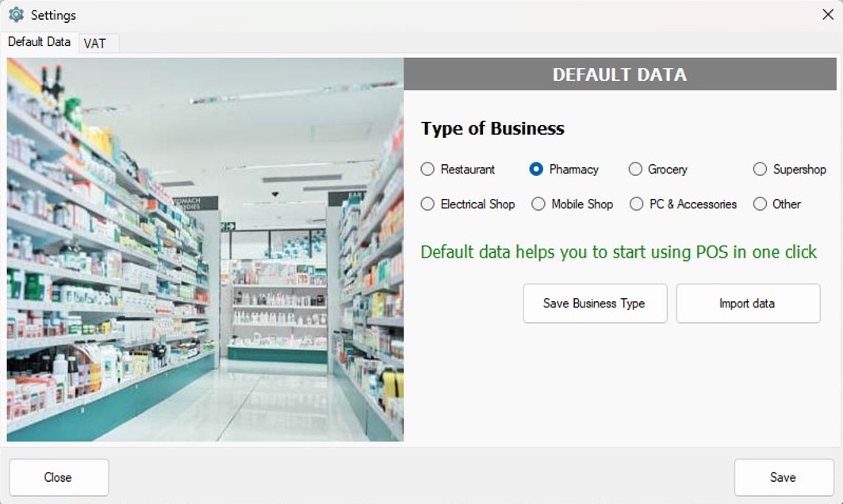The image size is (843, 504).
Task: Choose the Electrical Shop option
Action: point(428,204)
